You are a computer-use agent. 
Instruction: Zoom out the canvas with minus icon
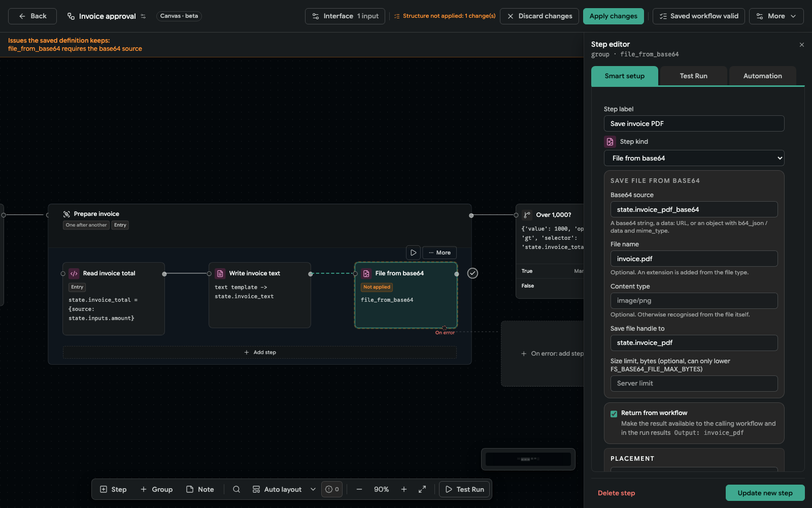359,489
